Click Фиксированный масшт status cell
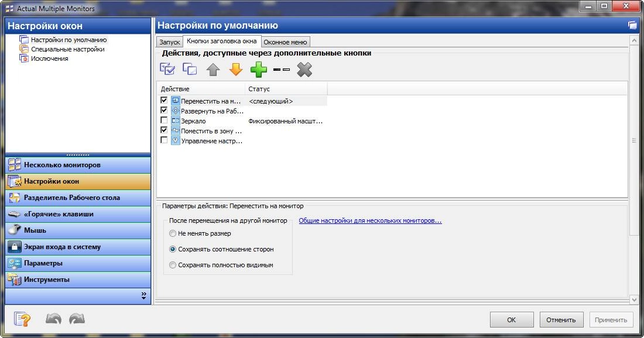 (286, 121)
